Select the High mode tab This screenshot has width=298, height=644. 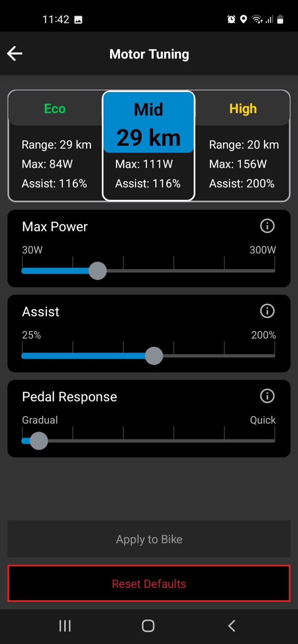tap(243, 109)
